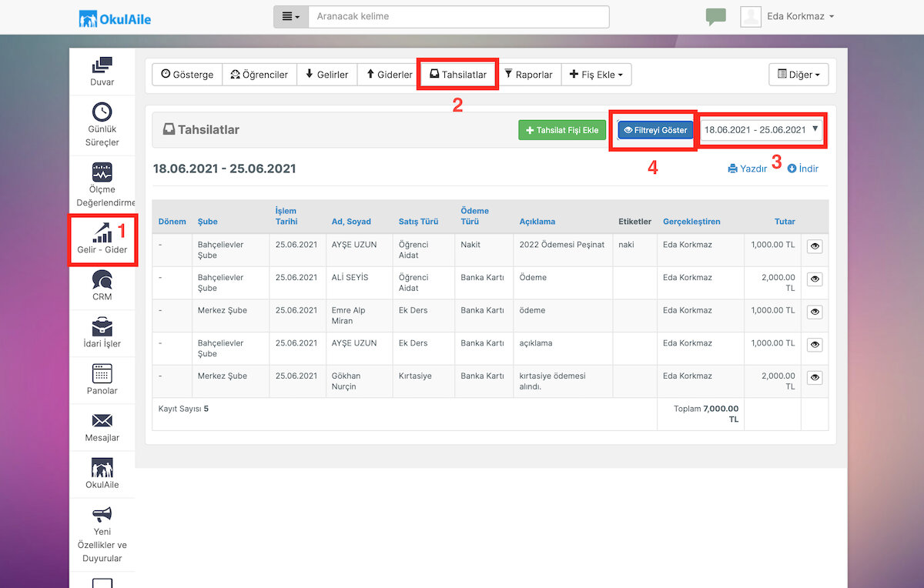Sort table by Ad, Soyad header

coord(351,222)
